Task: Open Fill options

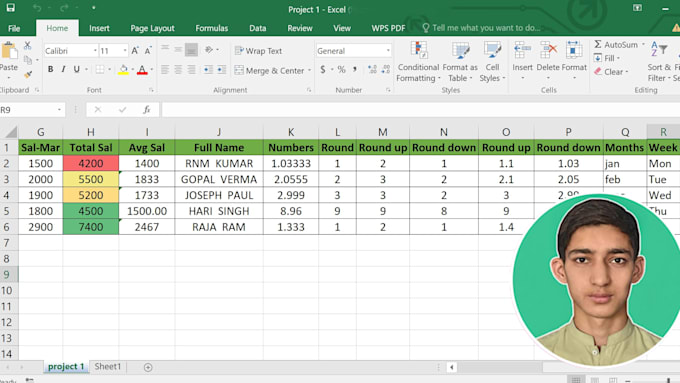Action: point(607,58)
